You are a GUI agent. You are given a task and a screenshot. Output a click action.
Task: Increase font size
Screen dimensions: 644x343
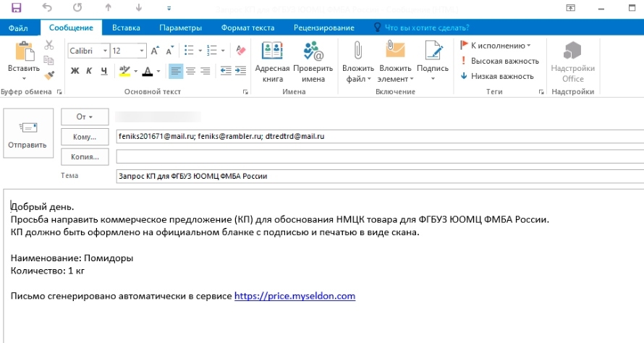pos(155,51)
